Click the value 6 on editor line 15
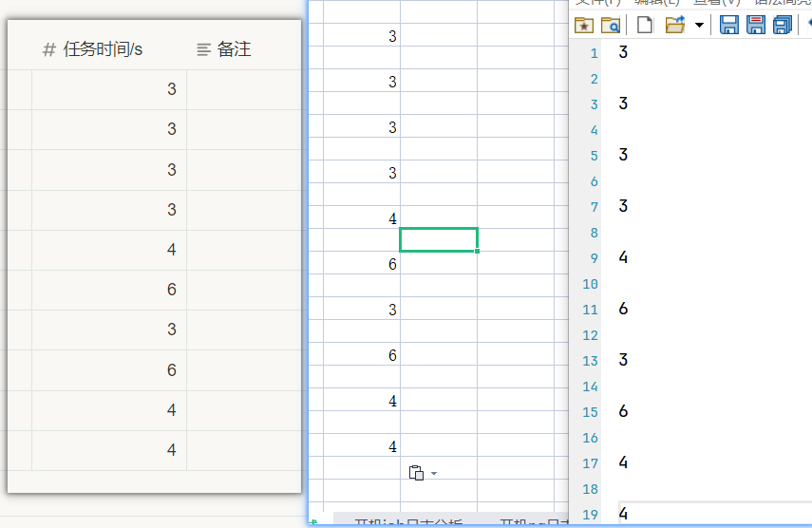The width and height of the screenshot is (812, 528). click(624, 410)
